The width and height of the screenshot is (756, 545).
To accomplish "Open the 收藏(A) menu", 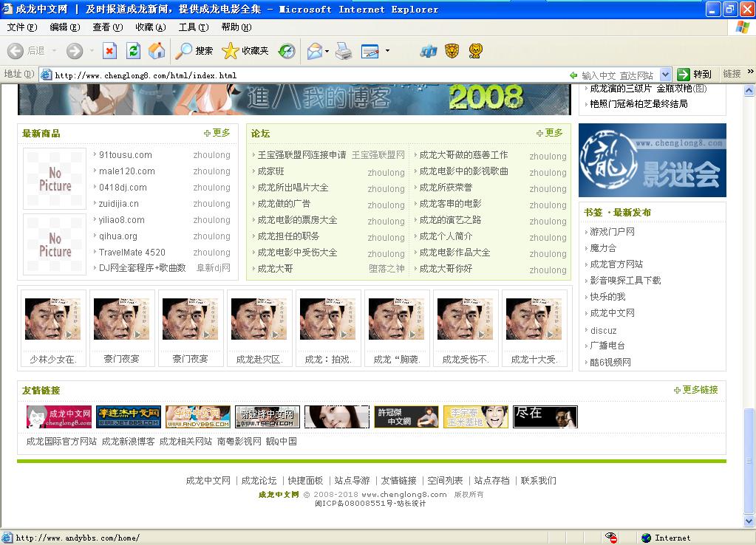I will click(151, 27).
